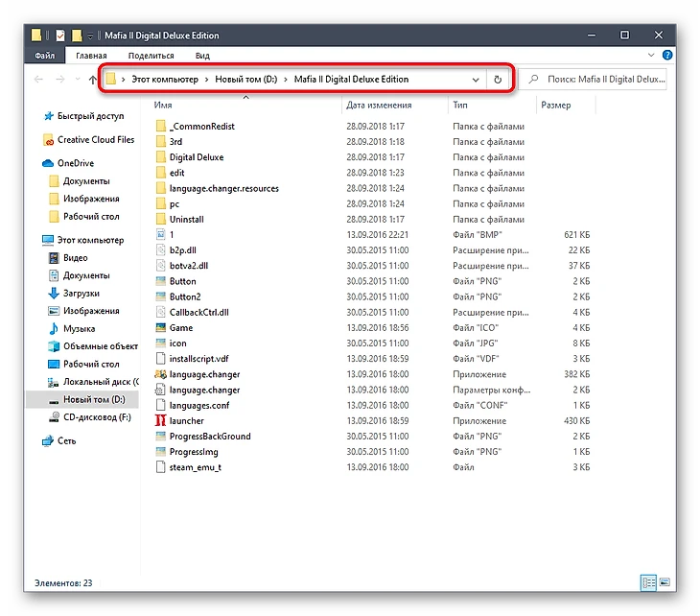Switch to the Вид ribbon tab

[202, 57]
